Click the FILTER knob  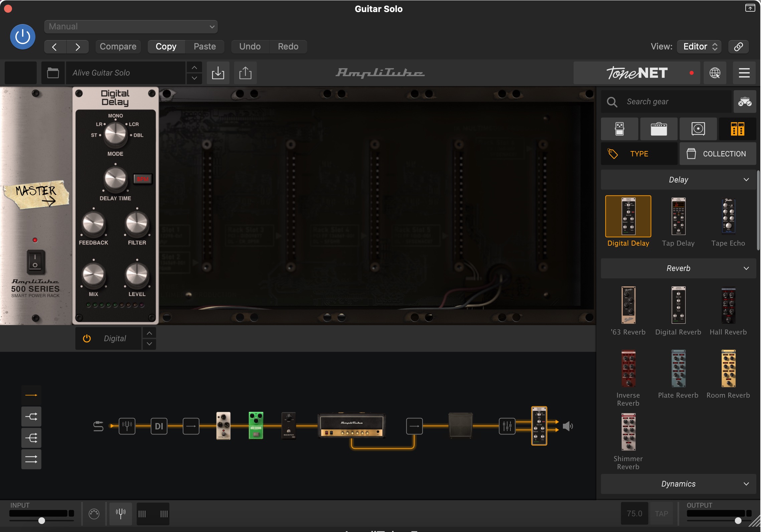[137, 223]
